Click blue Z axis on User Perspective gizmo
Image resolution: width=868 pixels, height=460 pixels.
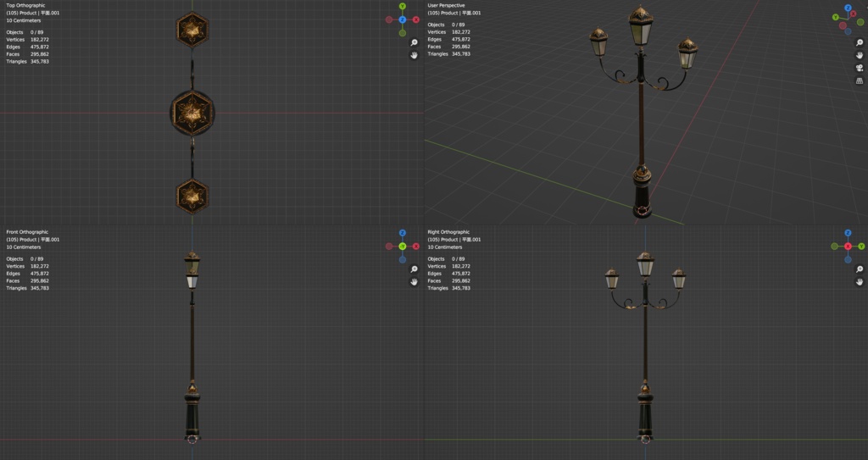pyautogui.click(x=848, y=8)
